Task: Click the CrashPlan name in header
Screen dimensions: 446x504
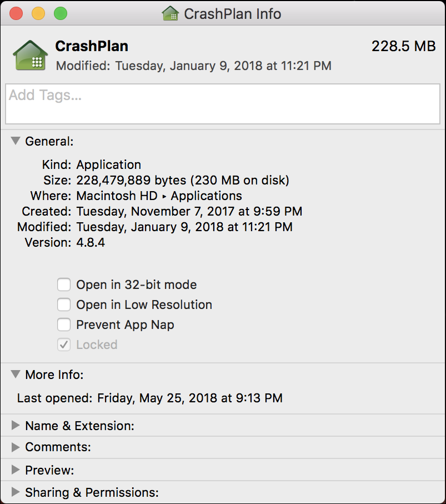Action: pos(92,46)
